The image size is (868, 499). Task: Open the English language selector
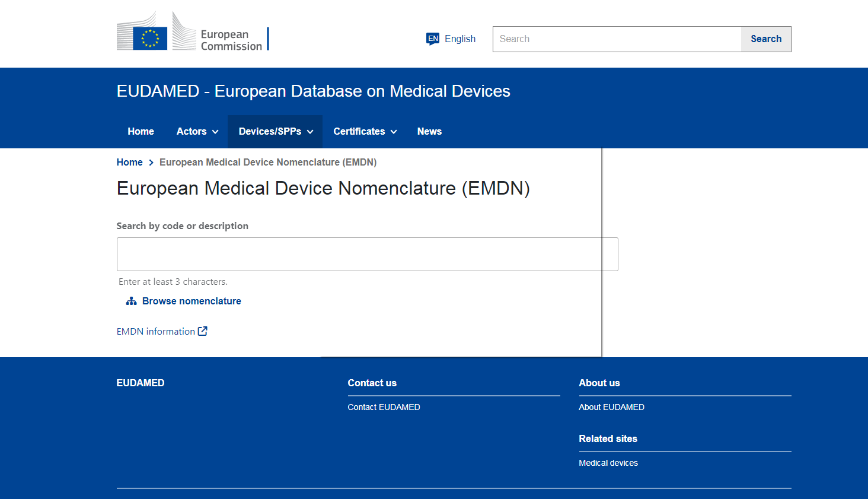tap(459, 39)
